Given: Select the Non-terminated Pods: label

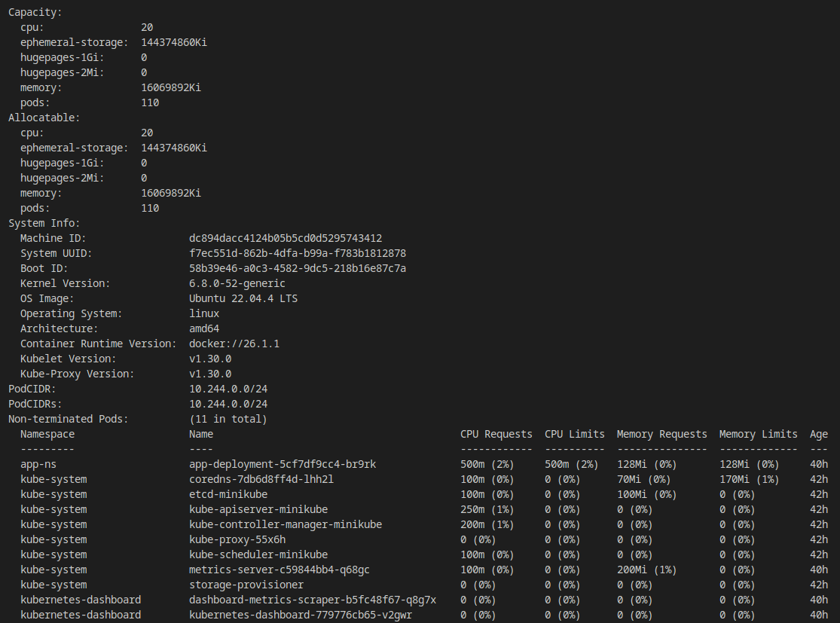Looking at the screenshot, I should [x=69, y=419].
